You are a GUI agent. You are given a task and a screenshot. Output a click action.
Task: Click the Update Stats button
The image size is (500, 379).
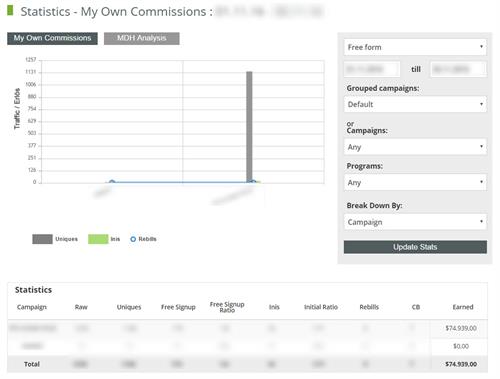click(415, 247)
